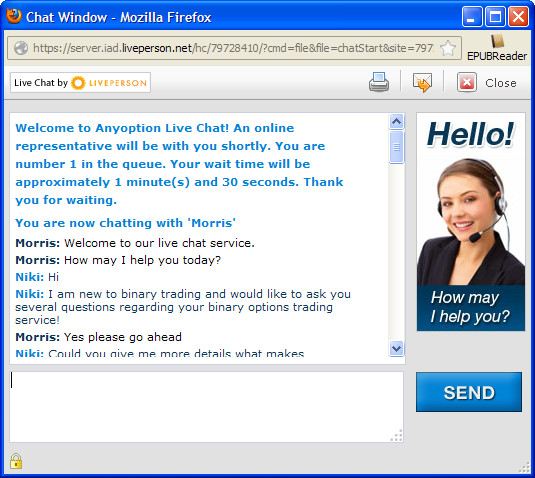Click the LivePerson sun logo
Viewport: 535px width, 478px height.
pyautogui.click(x=78, y=83)
